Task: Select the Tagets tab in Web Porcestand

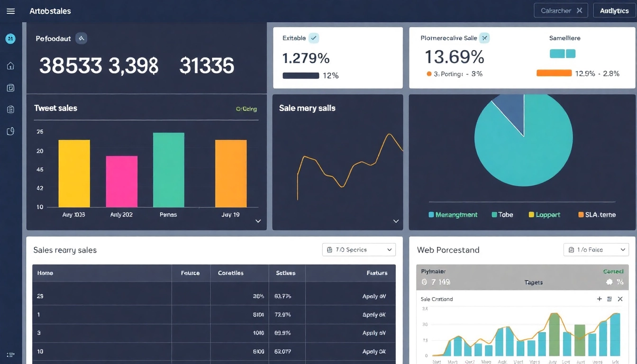Action: coord(533,282)
